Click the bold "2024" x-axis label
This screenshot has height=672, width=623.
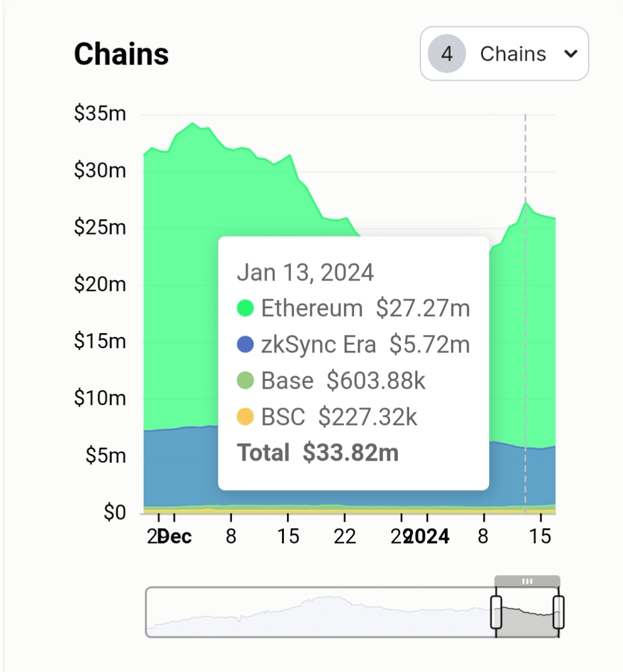(428, 537)
